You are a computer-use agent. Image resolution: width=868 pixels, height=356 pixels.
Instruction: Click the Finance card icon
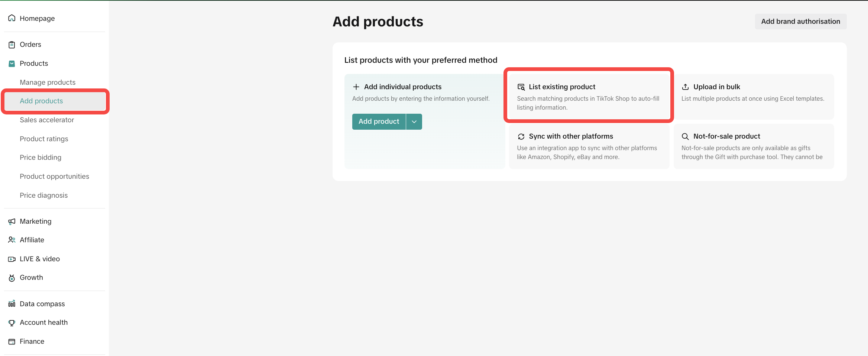coord(12,342)
